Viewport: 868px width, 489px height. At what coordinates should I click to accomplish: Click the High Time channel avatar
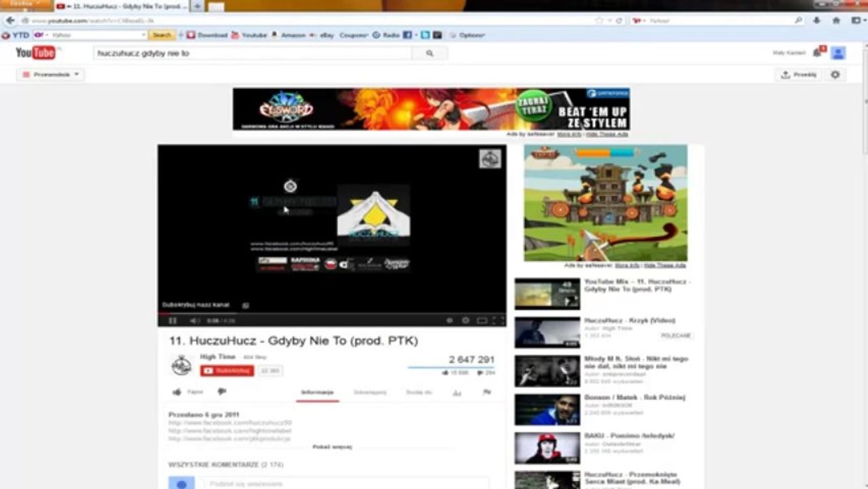(181, 365)
